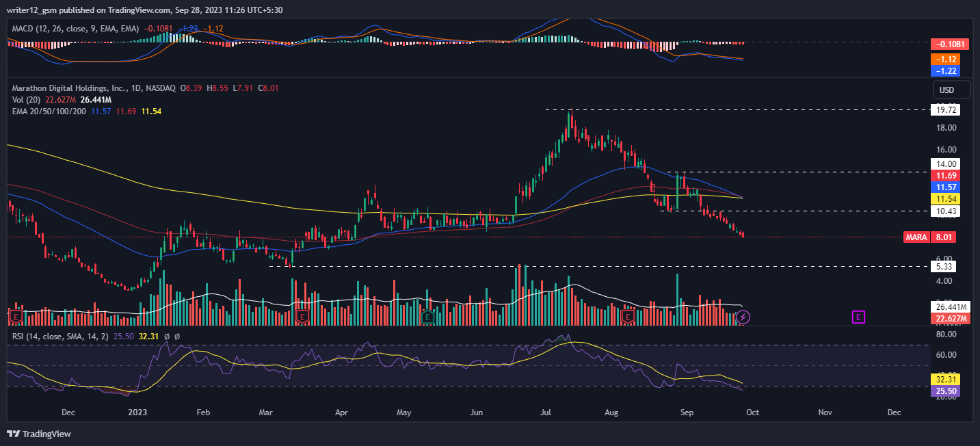Click the yellow 32.31 RSI scale label

pyautogui.click(x=946, y=379)
